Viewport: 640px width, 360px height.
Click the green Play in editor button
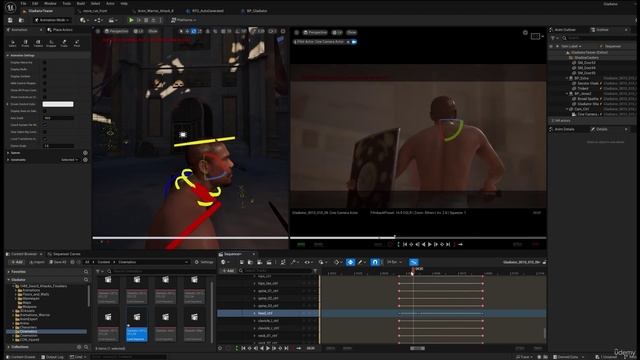131,20
